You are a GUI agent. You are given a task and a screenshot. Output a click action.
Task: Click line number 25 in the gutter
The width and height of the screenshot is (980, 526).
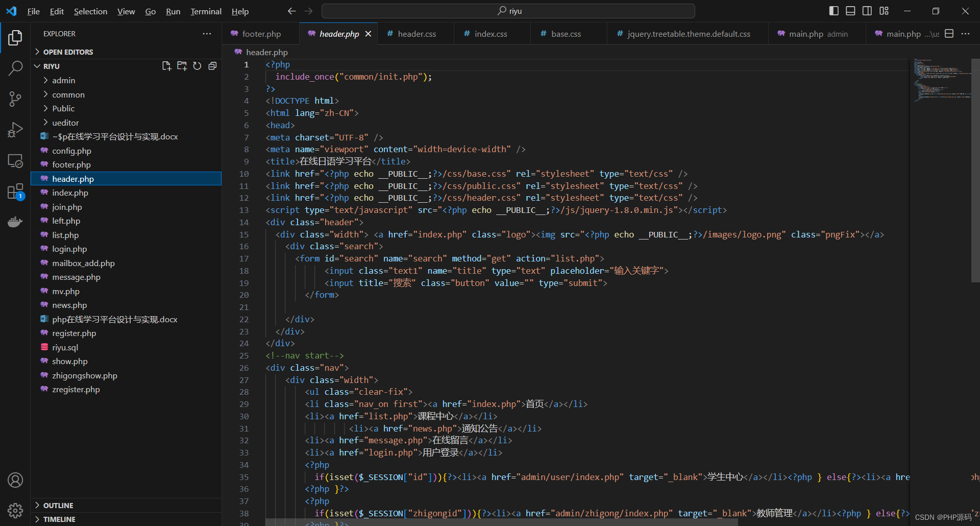244,355
